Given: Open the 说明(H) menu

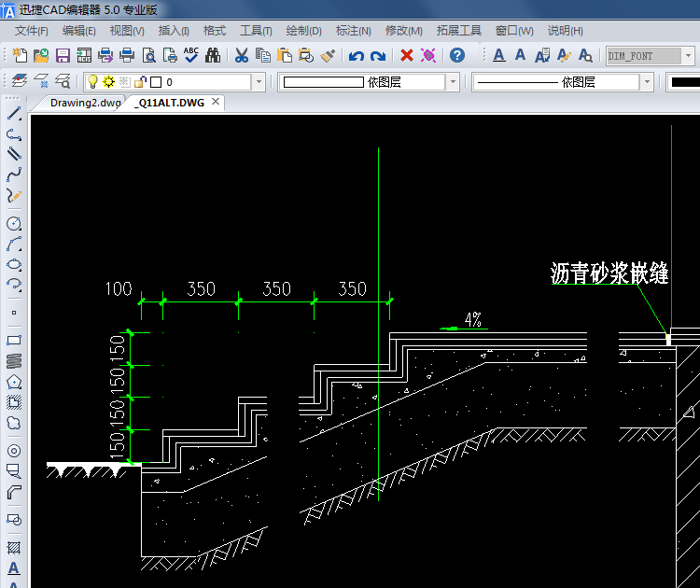Looking at the screenshot, I should 566,31.
